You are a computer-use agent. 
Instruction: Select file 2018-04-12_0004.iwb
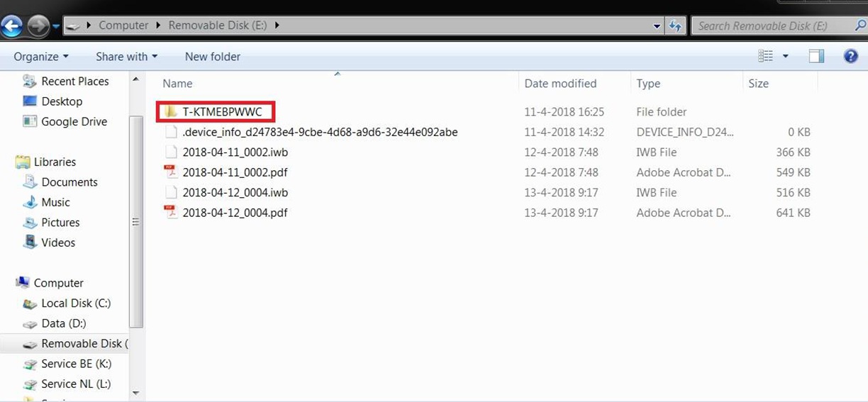[x=235, y=192]
